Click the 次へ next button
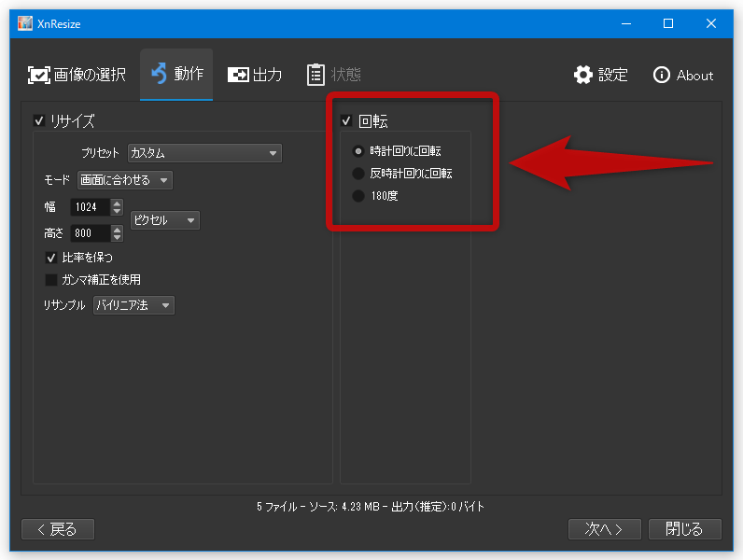 [605, 529]
